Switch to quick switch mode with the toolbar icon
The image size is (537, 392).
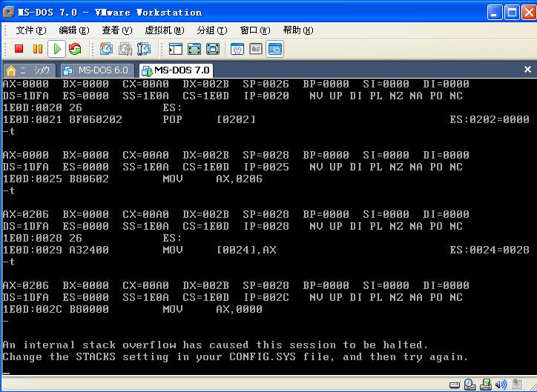194,49
